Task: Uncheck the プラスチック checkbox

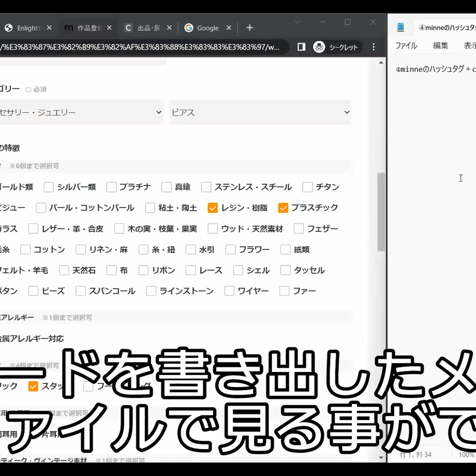Action: coord(283,208)
